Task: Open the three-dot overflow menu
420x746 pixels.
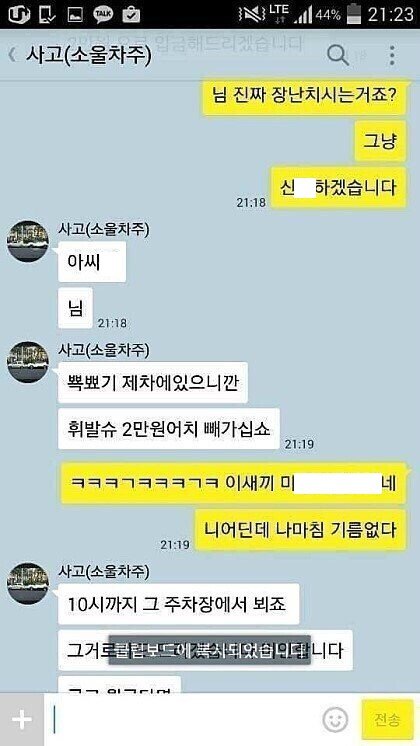Action: click(392, 56)
